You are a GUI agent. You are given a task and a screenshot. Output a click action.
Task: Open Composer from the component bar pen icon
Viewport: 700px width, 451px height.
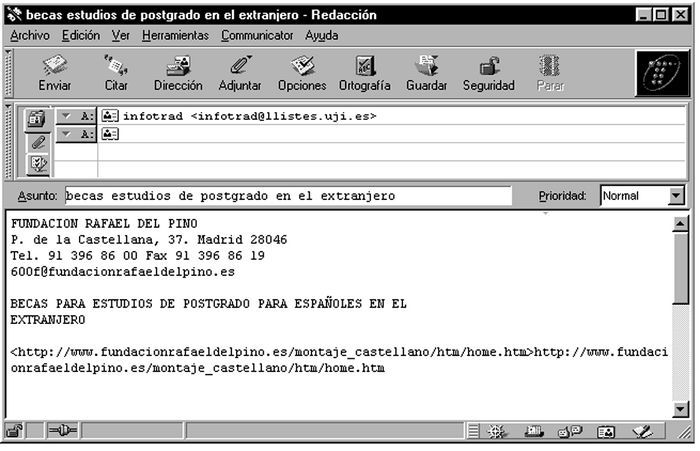point(643,432)
